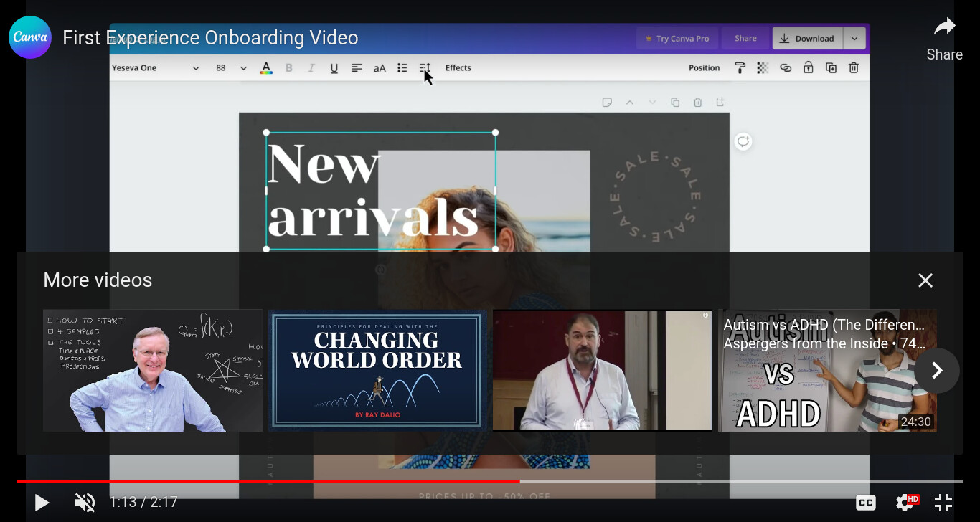
Task: Play the video
Action: point(42,503)
